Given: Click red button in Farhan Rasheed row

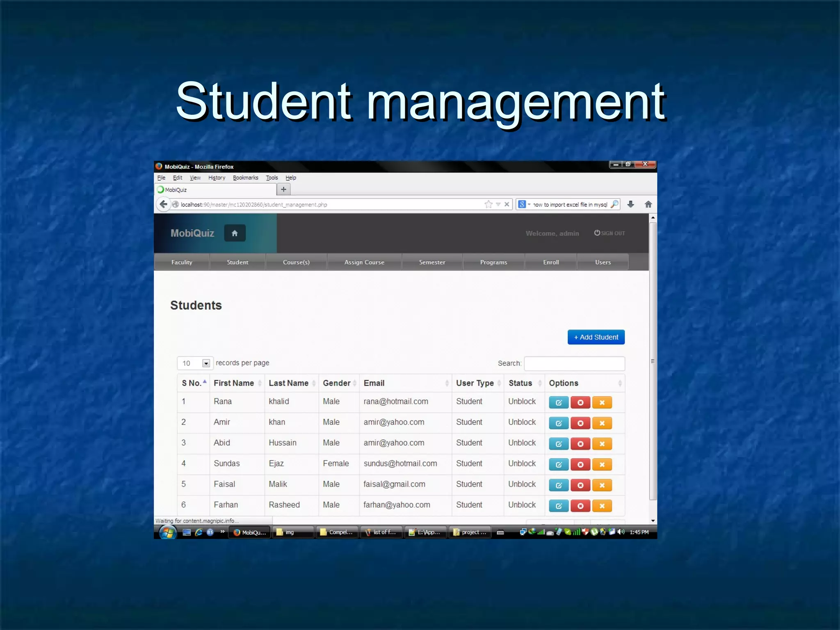Looking at the screenshot, I should pyautogui.click(x=580, y=506).
